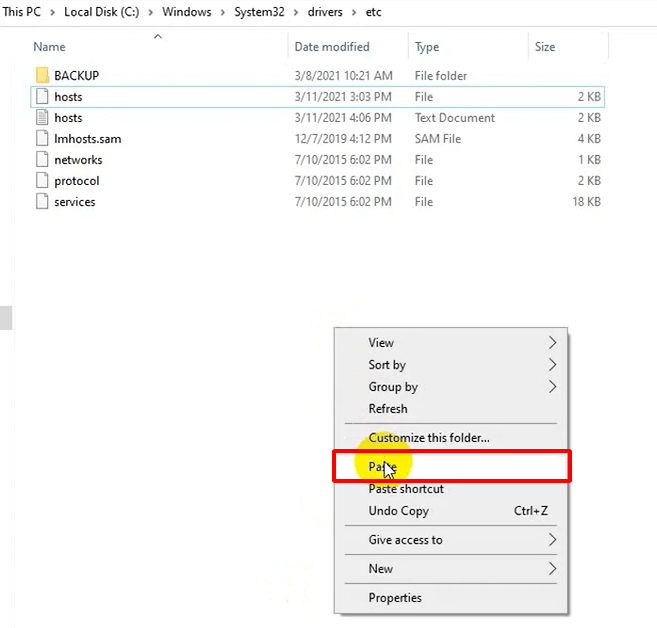This screenshot has width=657, height=628.
Task: Select the hosts file dated 3:03 PM
Action: [68, 97]
